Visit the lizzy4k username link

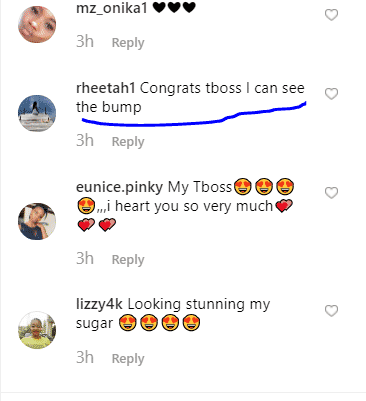click(x=99, y=305)
